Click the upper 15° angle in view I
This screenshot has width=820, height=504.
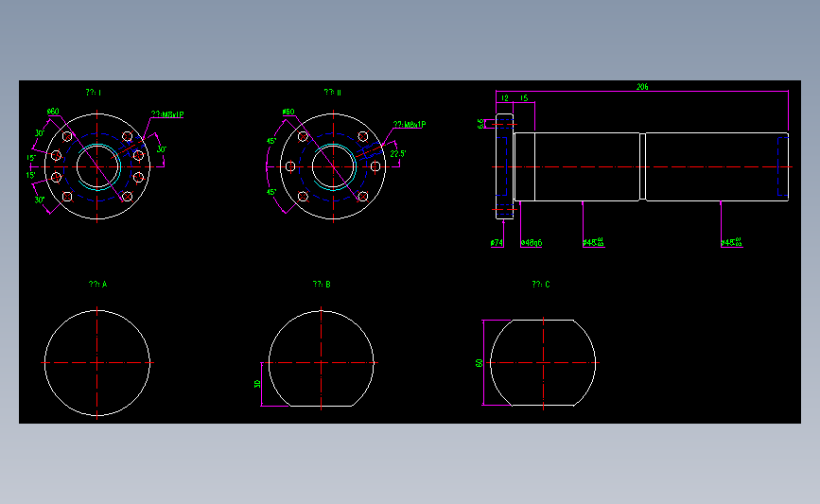(31, 158)
